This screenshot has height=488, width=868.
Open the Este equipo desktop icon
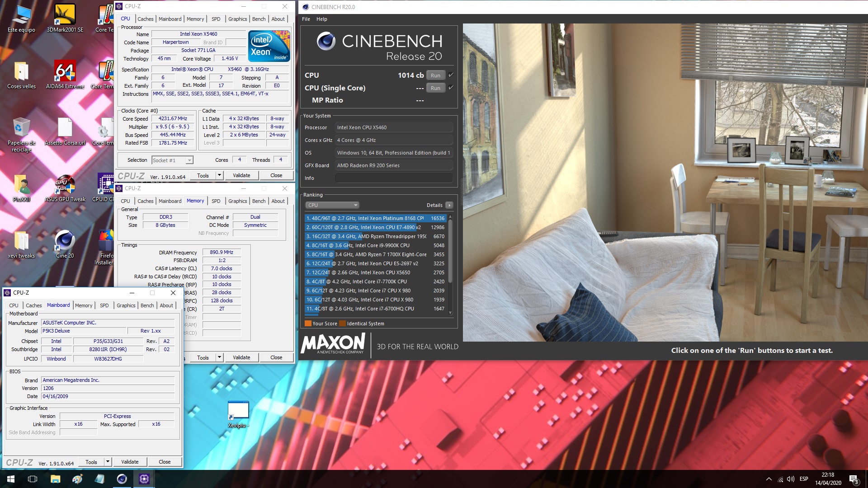21,19
